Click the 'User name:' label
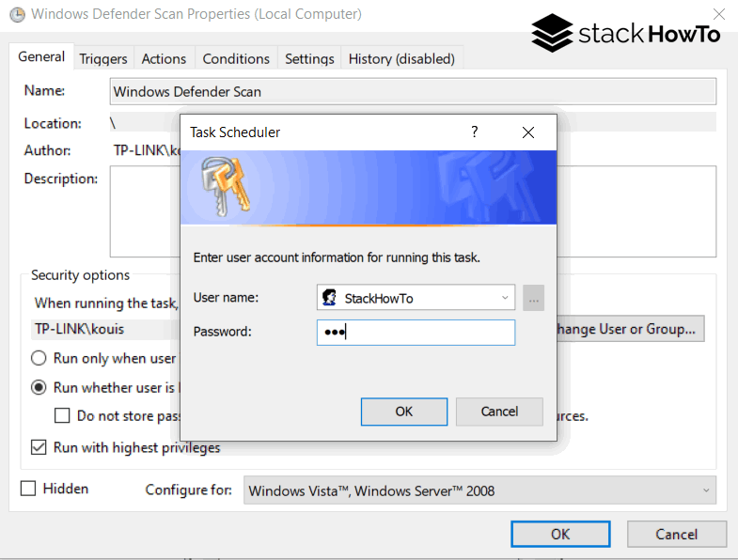738x560 pixels. (226, 298)
